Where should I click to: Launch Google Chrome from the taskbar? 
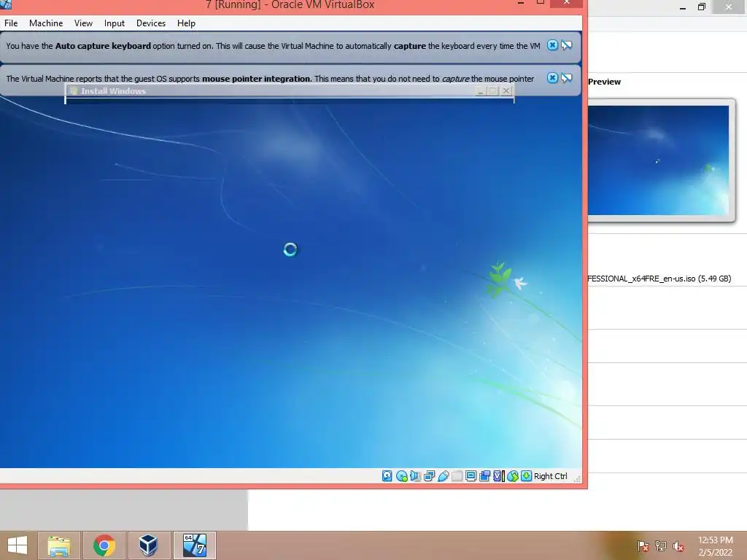104,545
